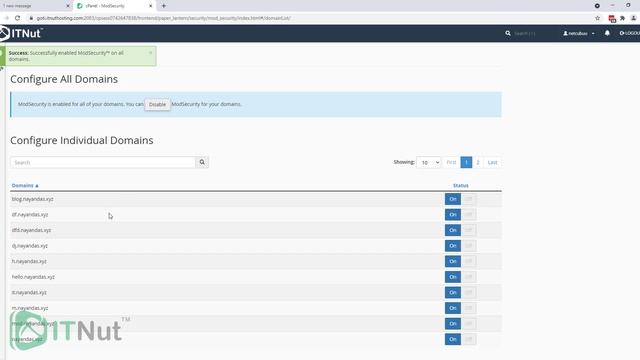
Task: Click the ITNut logo in header
Action: pos(21,33)
